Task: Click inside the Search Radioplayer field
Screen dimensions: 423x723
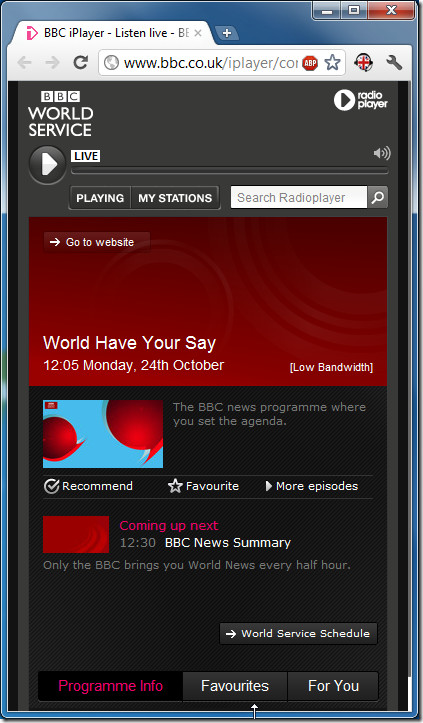Action: tap(299, 197)
